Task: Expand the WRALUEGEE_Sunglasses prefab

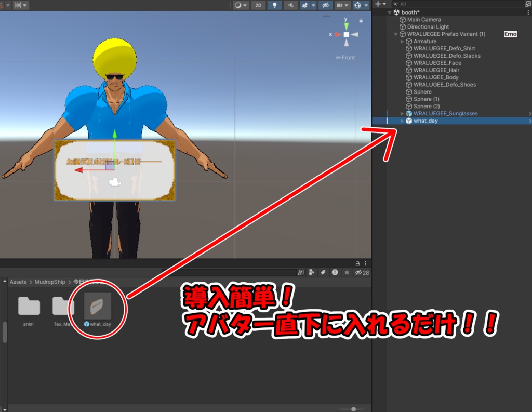Action: 402,114
